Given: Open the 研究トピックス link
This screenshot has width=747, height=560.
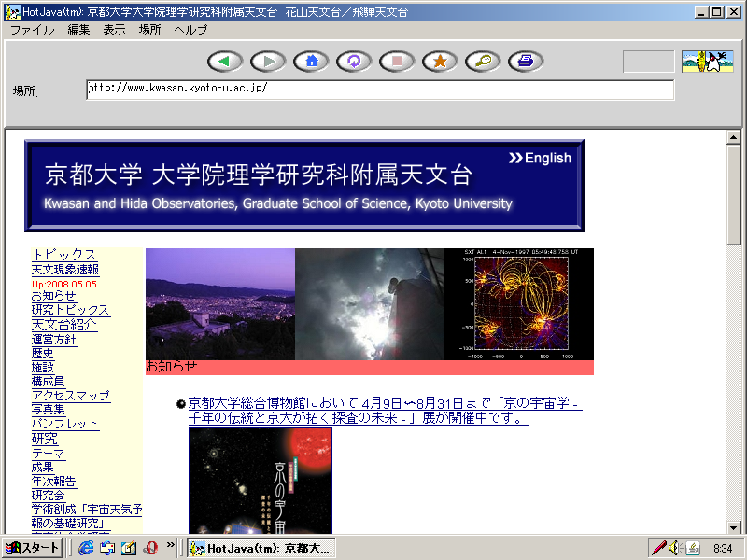Looking at the screenshot, I should (x=71, y=310).
